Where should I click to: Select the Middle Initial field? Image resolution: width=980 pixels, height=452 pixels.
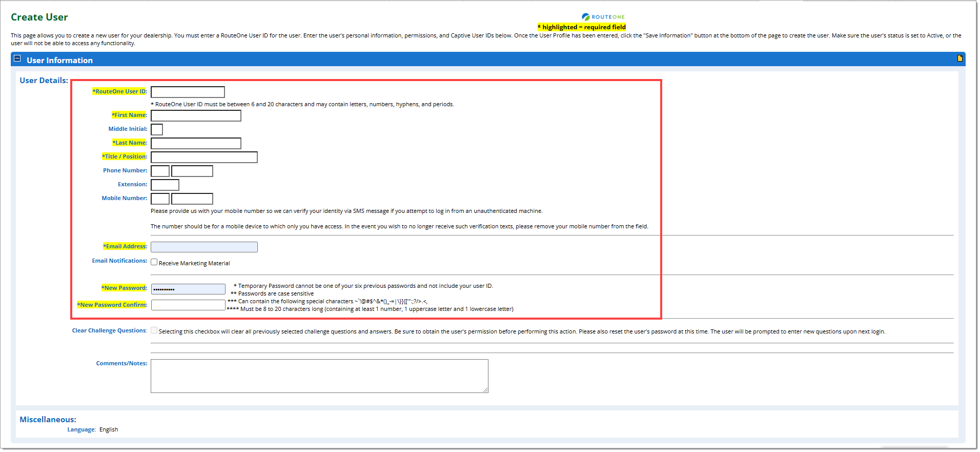pyautogui.click(x=157, y=129)
